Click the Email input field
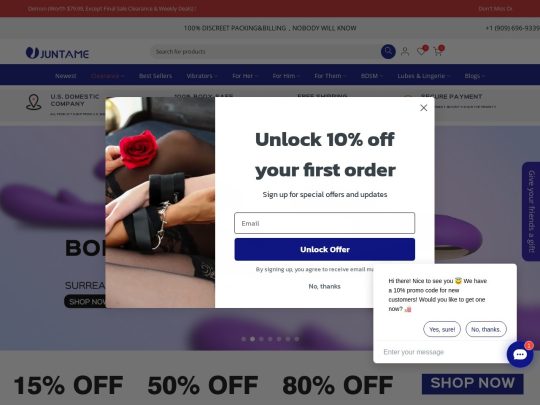Image resolution: width=540 pixels, height=405 pixels. 324,223
